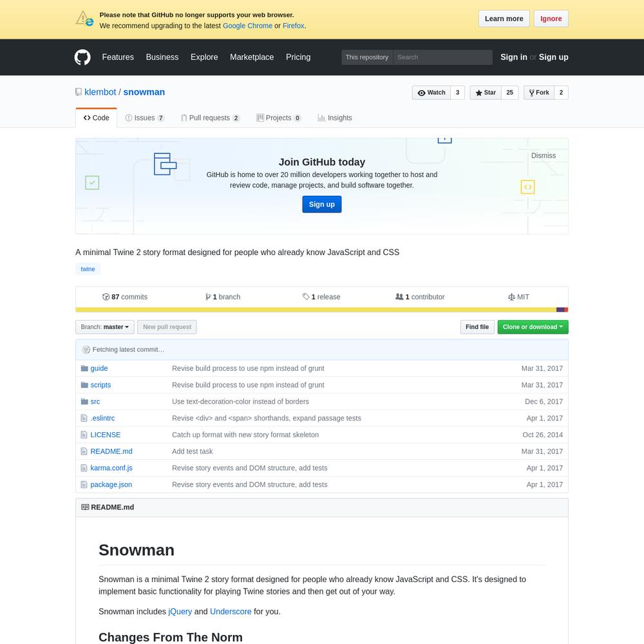Fork the snowman repository
Screen dimensions: 644x644
539,93
